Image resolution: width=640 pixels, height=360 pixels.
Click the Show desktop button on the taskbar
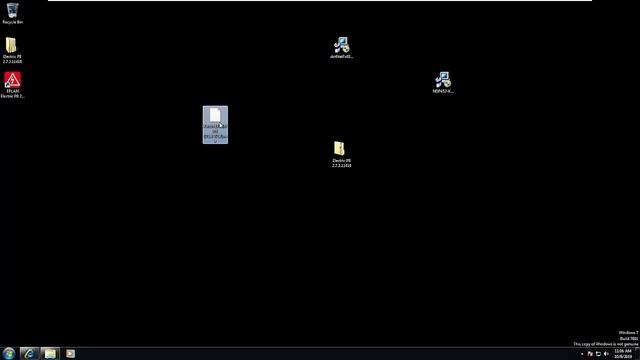(x=638, y=353)
